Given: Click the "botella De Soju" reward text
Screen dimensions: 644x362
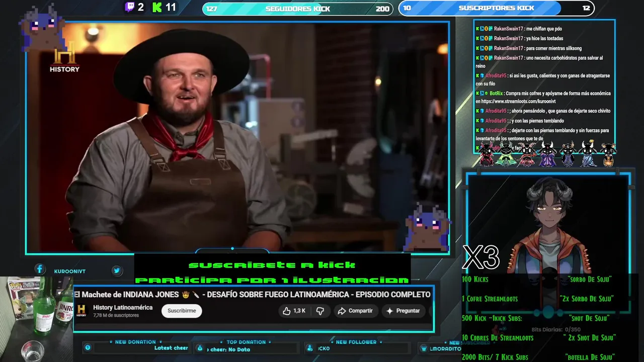Looking at the screenshot, I should click(x=590, y=357).
